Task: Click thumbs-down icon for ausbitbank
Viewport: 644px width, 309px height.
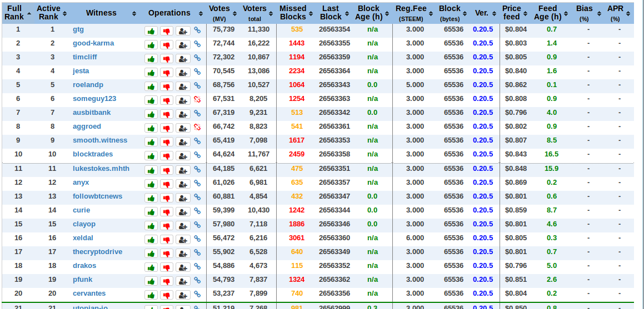Action: point(167,114)
